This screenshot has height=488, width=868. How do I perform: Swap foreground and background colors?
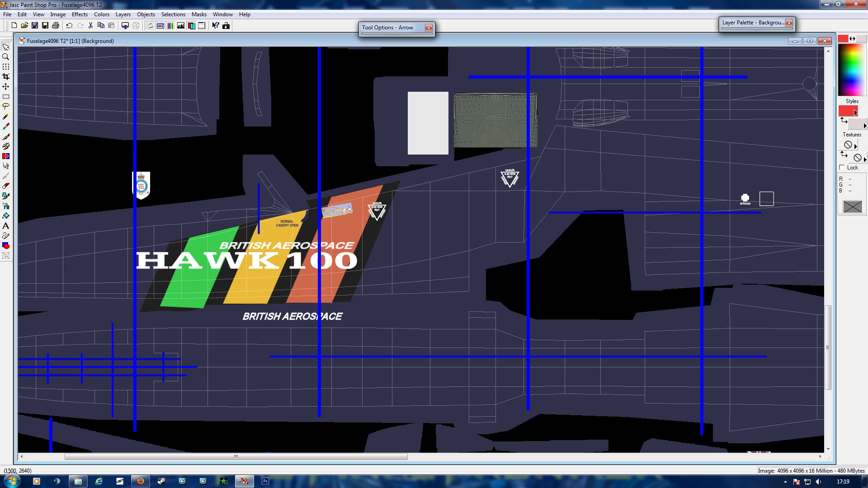click(x=853, y=39)
